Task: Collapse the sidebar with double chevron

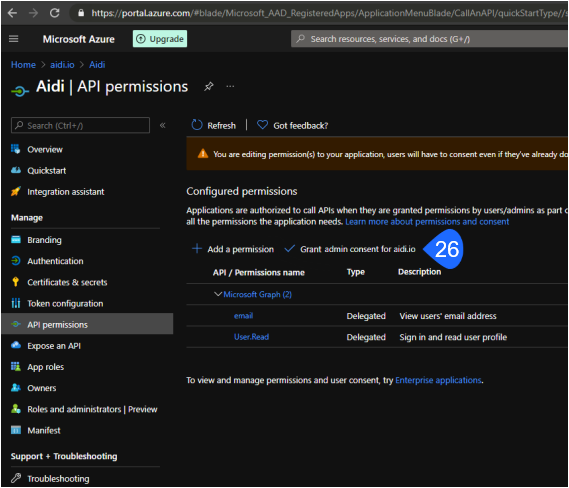Action: click(163, 125)
